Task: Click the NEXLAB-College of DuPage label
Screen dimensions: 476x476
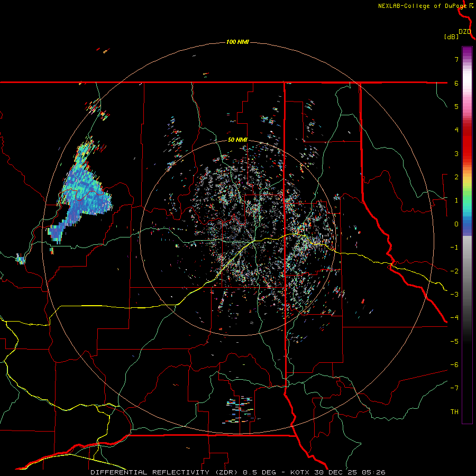Action: (x=423, y=6)
